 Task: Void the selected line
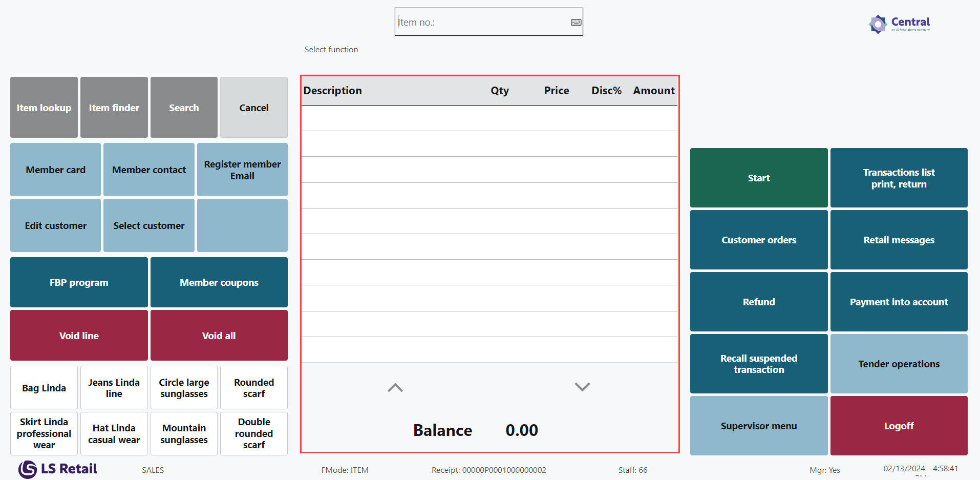(x=79, y=336)
